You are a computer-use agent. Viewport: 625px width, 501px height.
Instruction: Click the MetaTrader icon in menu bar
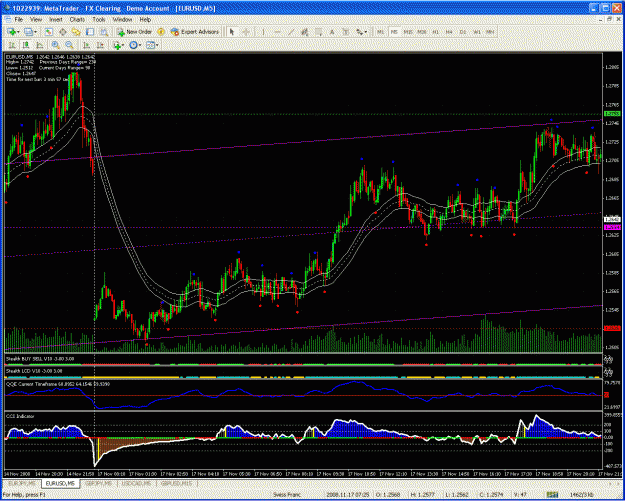[x=7, y=19]
